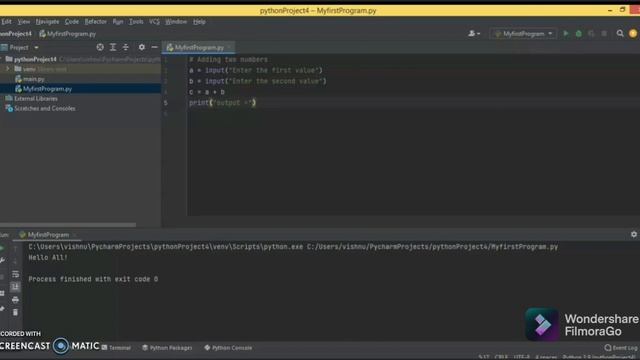Click the 'c = a + b' code line
This screenshot has height=360, width=640.
coord(207,92)
